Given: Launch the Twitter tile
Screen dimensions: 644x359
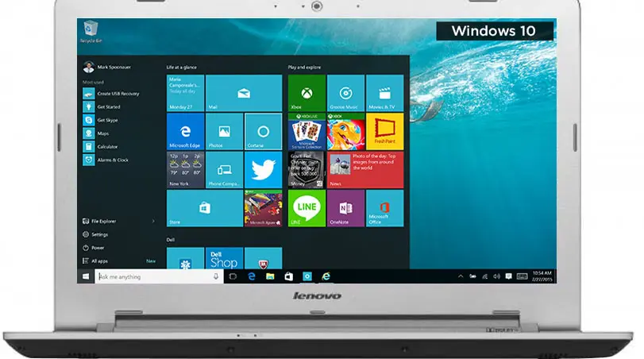Looking at the screenshot, I should (264, 170).
